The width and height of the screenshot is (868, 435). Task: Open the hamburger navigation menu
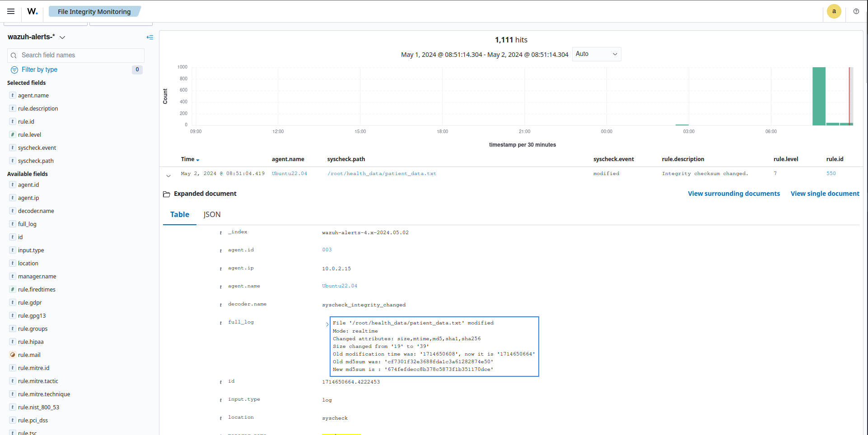pyautogui.click(x=11, y=11)
